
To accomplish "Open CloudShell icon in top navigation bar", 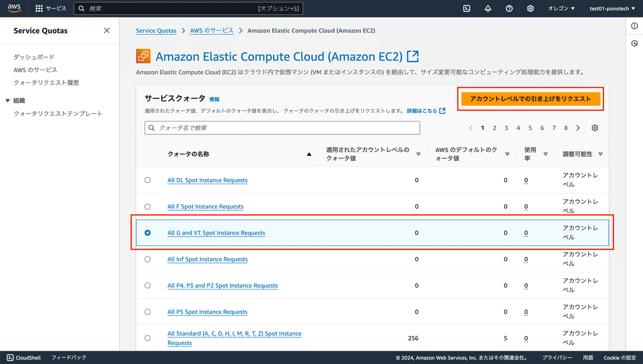I will pos(467,9).
